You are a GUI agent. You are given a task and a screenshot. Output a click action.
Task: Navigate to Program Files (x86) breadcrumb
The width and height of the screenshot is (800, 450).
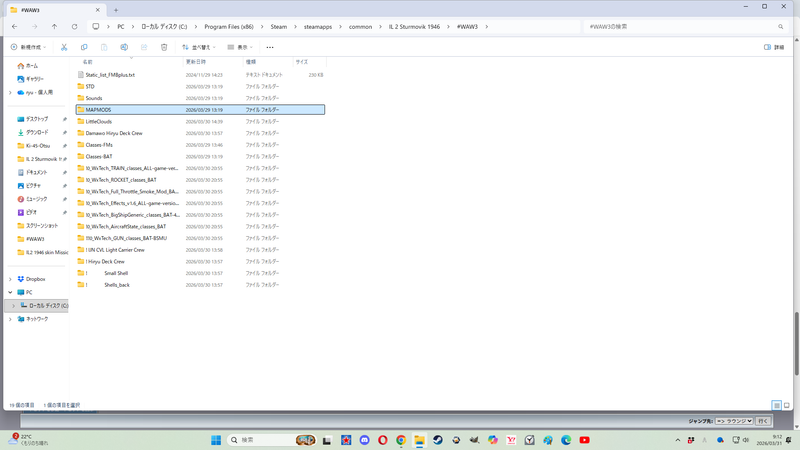point(229,27)
